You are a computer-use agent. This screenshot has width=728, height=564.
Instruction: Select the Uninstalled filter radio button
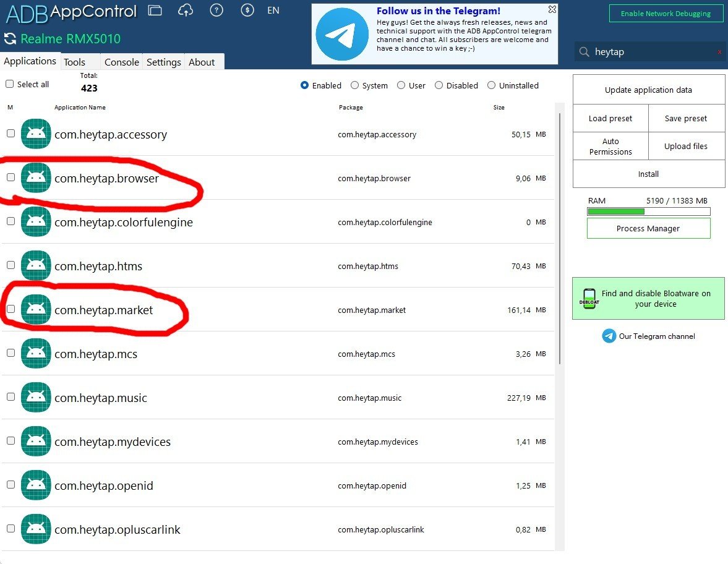click(x=491, y=85)
